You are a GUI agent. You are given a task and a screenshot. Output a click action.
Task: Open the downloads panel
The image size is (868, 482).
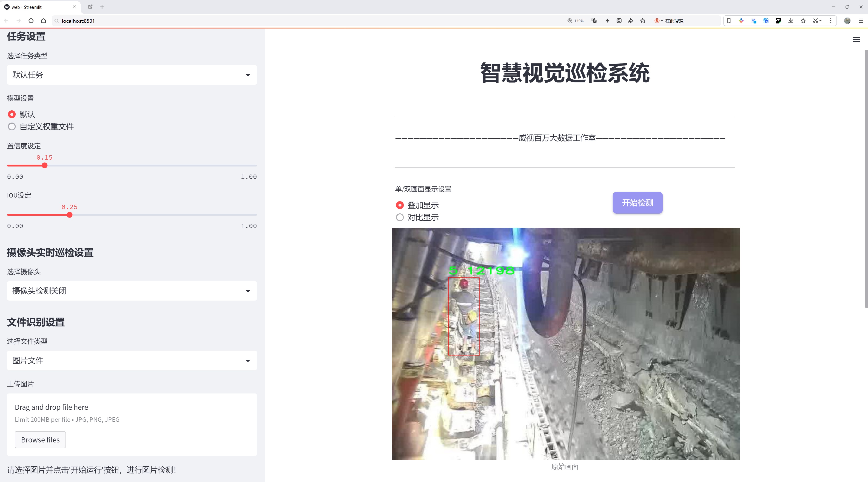coord(791,21)
